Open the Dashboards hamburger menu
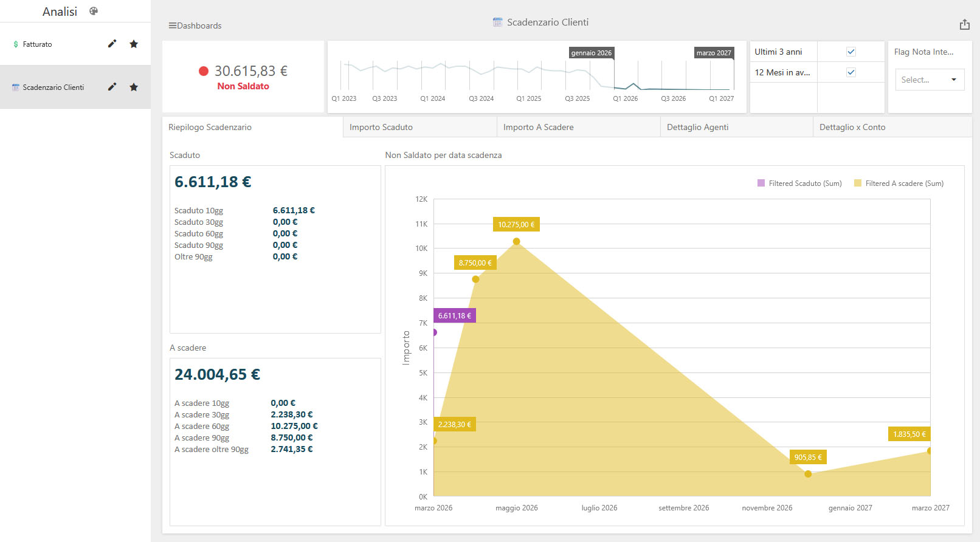 pos(173,26)
